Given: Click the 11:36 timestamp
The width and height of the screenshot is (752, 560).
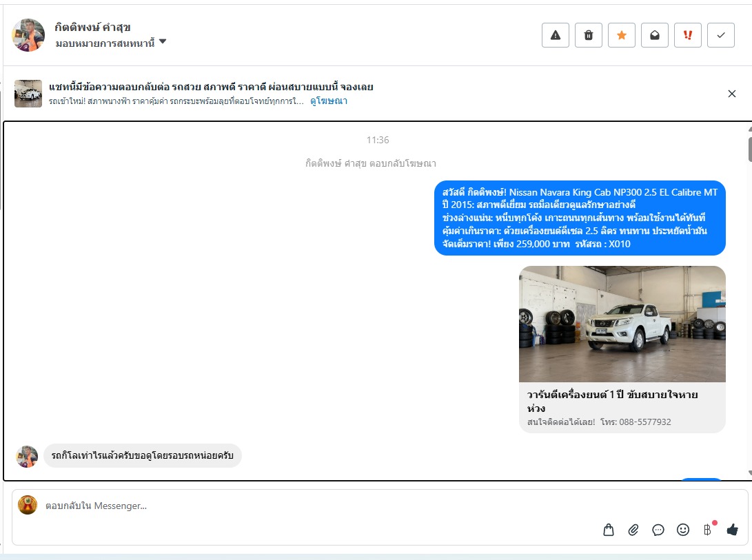Looking at the screenshot, I should pyautogui.click(x=378, y=140).
